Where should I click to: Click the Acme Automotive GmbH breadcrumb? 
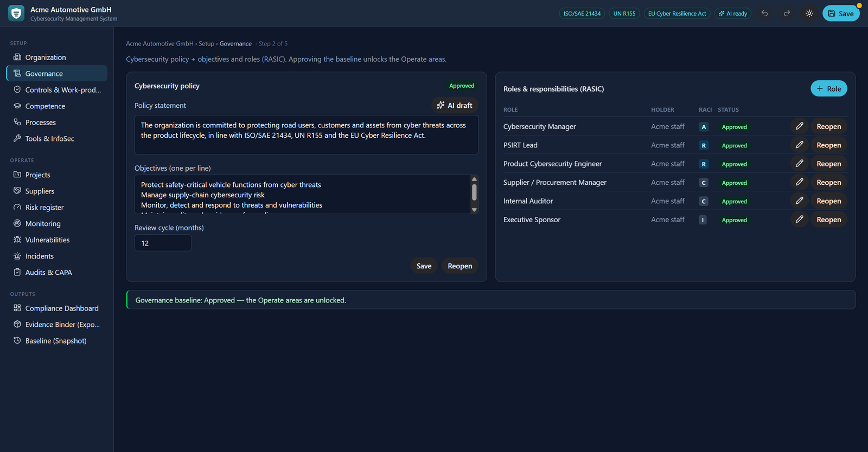tap(159, 43)
